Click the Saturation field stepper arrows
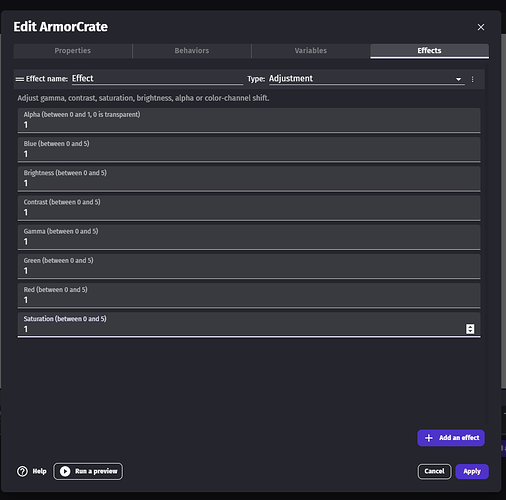The image size is (506, 500). pos(470,329)
